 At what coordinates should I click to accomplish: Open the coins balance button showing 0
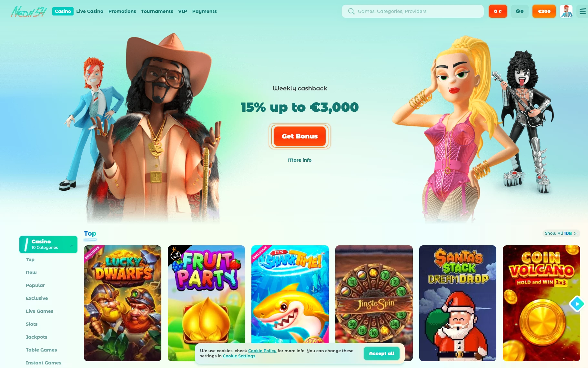[520, 11]
